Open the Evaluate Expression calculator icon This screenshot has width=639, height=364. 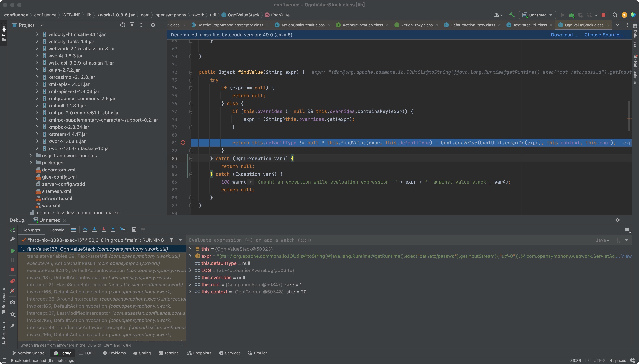(x=134, y=230)
